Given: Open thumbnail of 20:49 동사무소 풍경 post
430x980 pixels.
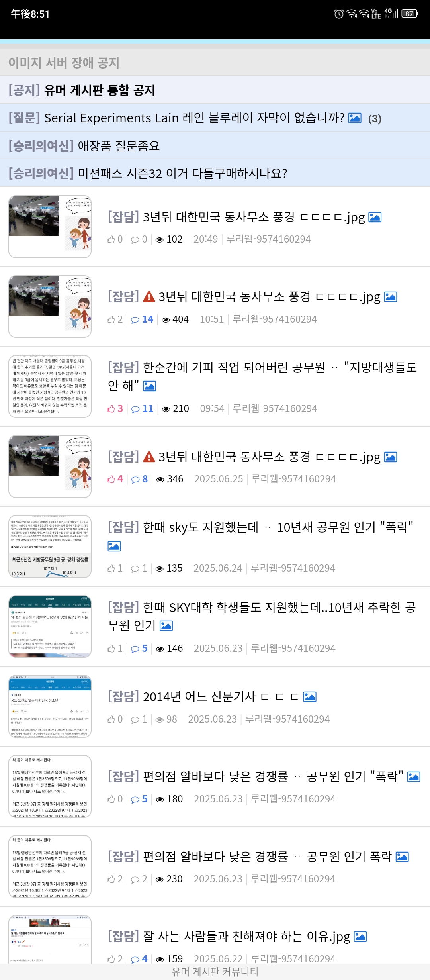Looking at the screenshot, I should pyautogui.click(x=50, y=227).
